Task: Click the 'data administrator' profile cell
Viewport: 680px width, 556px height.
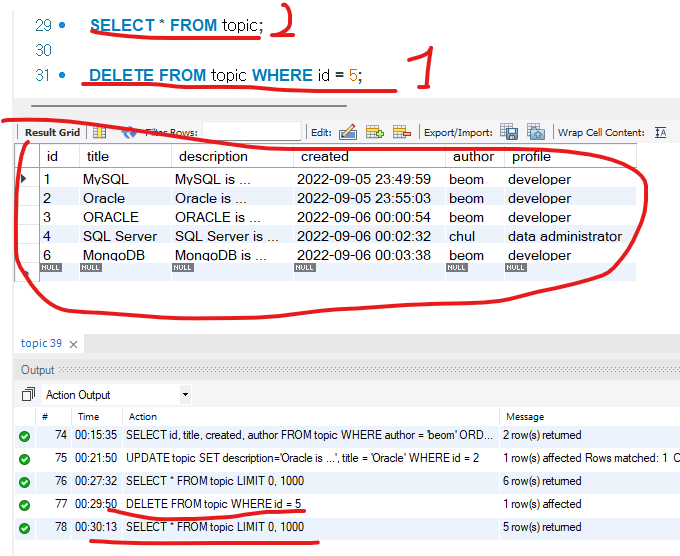Action: pyautogui.click(x=570, y=236)
